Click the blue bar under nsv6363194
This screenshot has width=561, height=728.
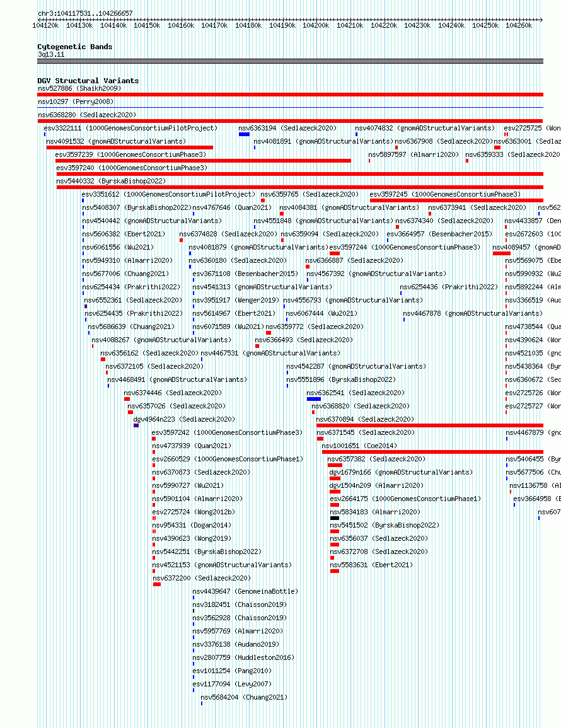pyautogui.click(x=245, y=135)
